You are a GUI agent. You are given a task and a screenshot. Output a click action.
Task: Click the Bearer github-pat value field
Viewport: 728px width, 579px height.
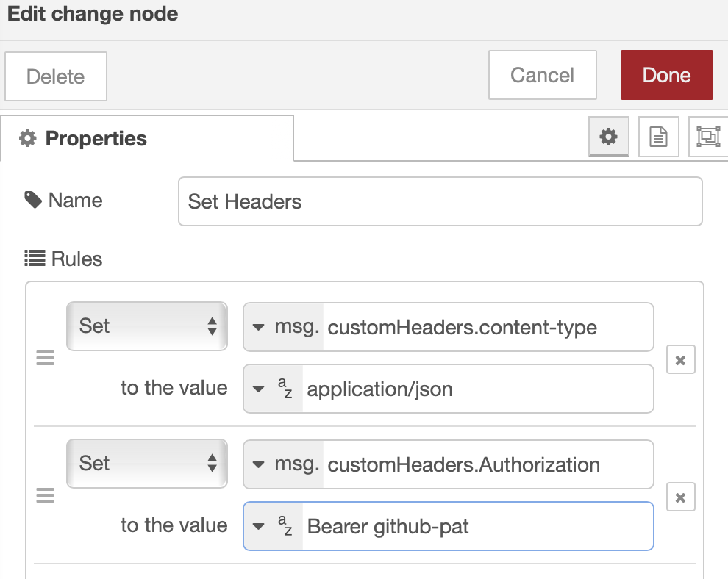click(x=477, y=526)
